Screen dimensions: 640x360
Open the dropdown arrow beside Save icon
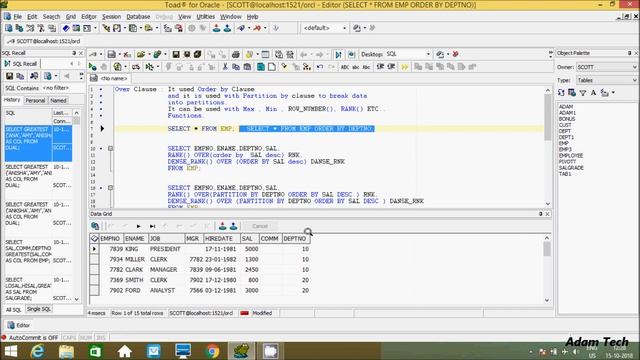click(119, 54)
